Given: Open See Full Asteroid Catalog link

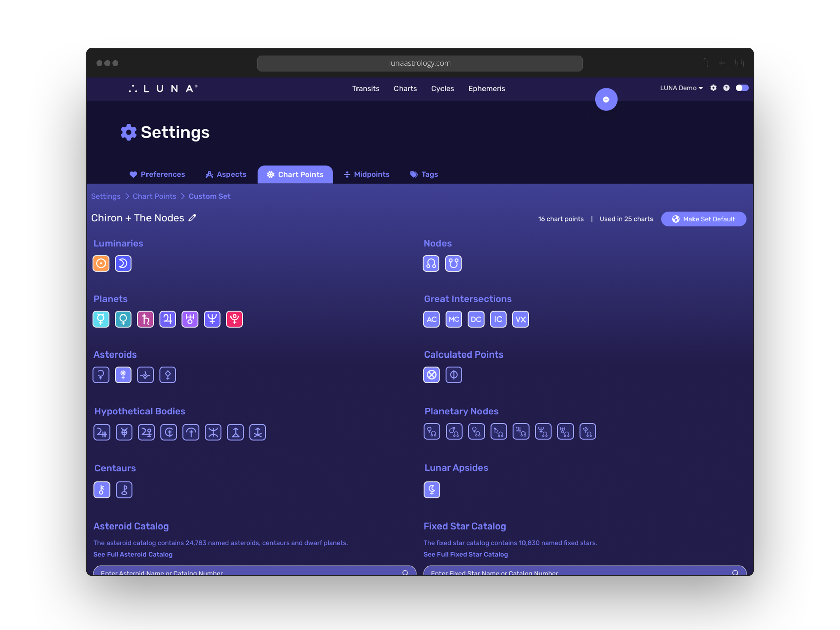Looking at the screenshot, I should pos(133,554).
